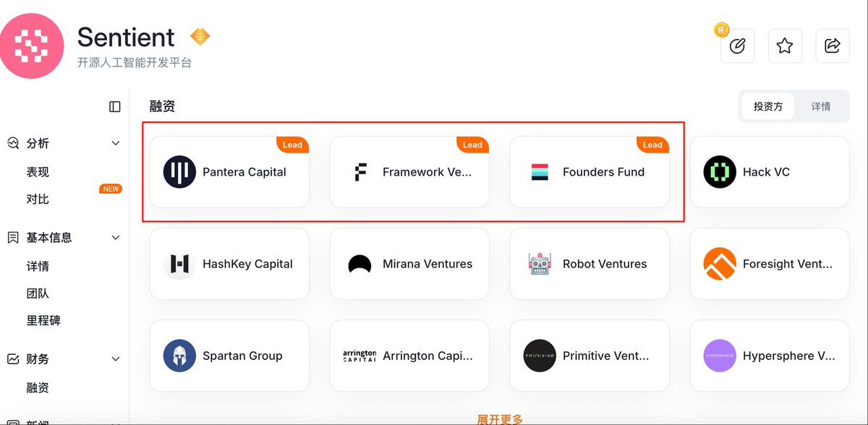Open 表现 in the sidebar

(38, 172)
